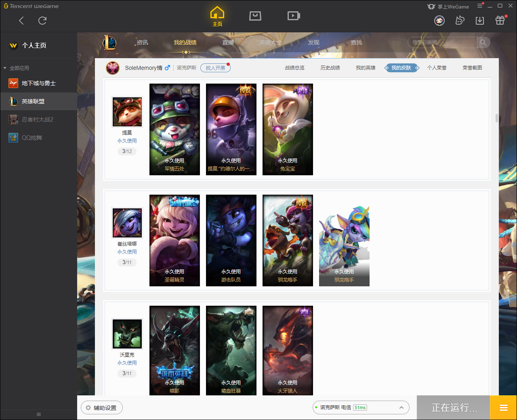
Task: Switch to the 发现 tab
Action: tap(313, 42)
